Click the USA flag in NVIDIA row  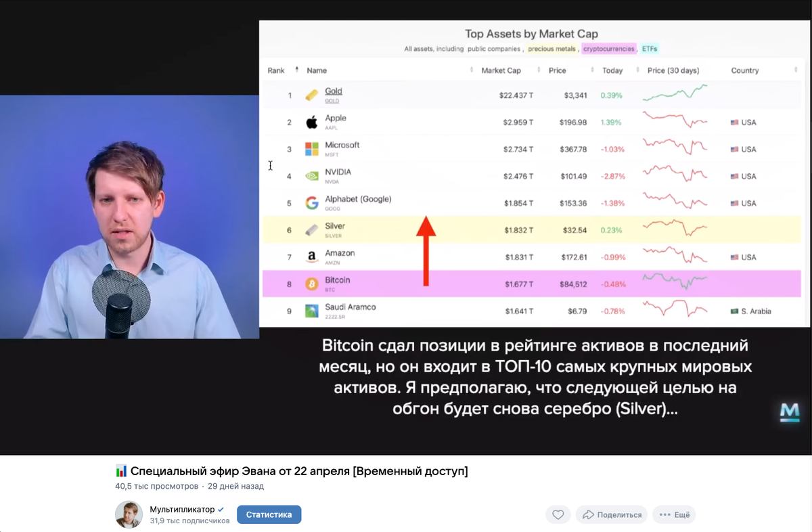(x=734, y=177)
